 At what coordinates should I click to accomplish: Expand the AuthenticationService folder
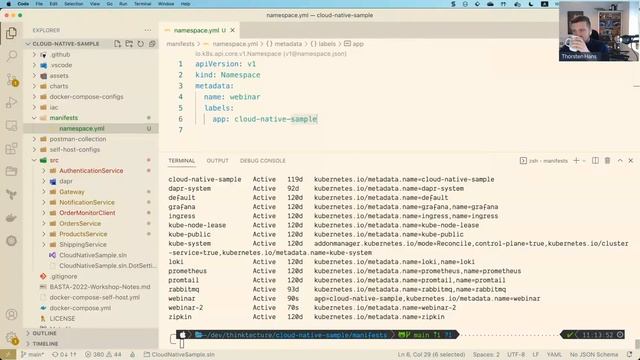click(91, 171)
